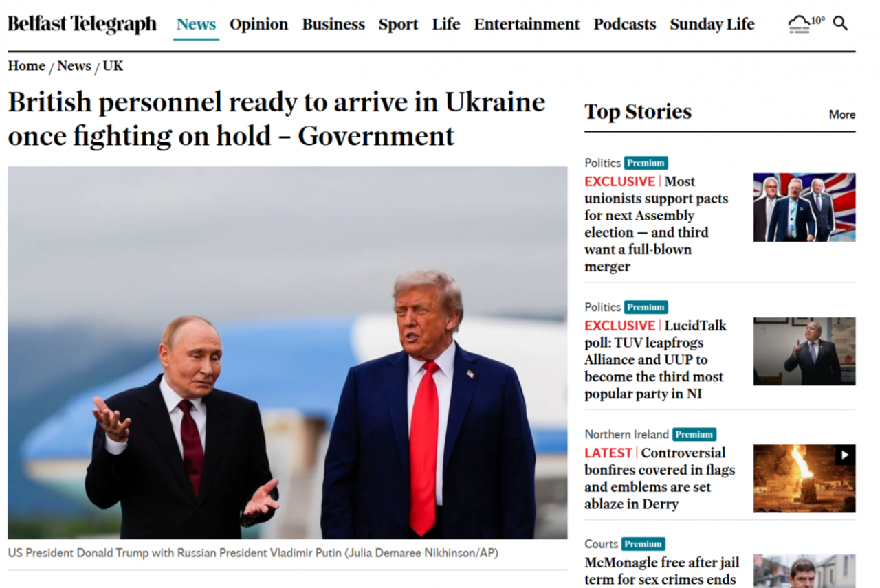Image resolution: width=880 pixels, height=588 pixels.
Task: Select Podcasts in the navigation bar
Action: point(625,24)
